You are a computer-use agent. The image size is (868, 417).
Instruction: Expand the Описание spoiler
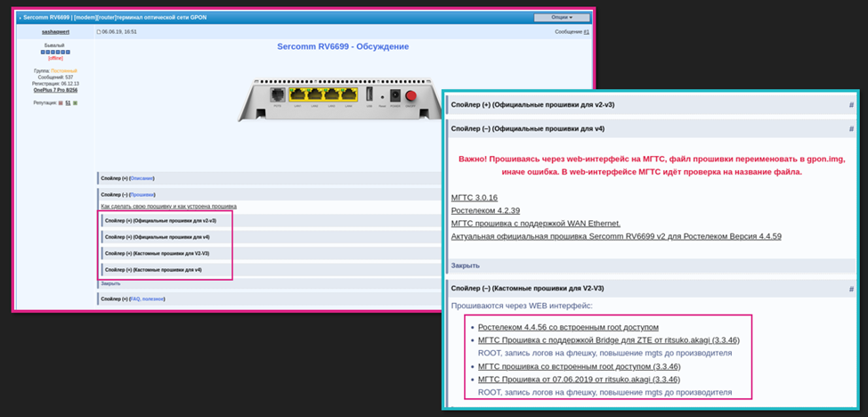click(x=141, y=178)
